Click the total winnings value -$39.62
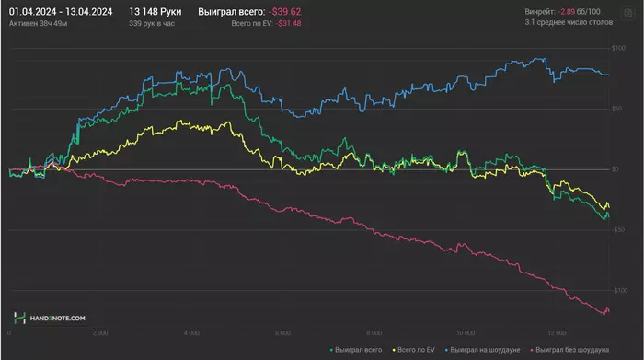644x360 pixels. pyautogui.click(x=284, y=12)
